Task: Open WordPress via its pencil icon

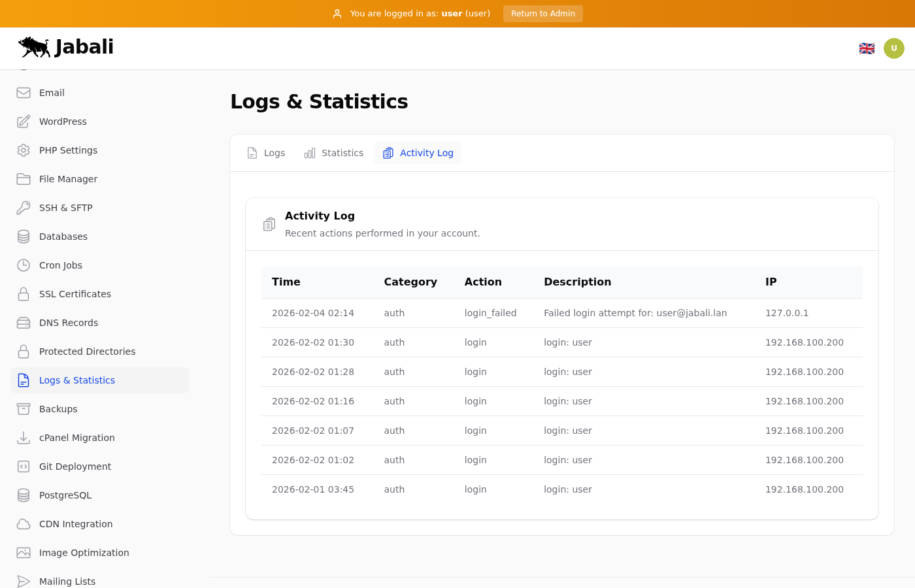Action: point(24,122)
